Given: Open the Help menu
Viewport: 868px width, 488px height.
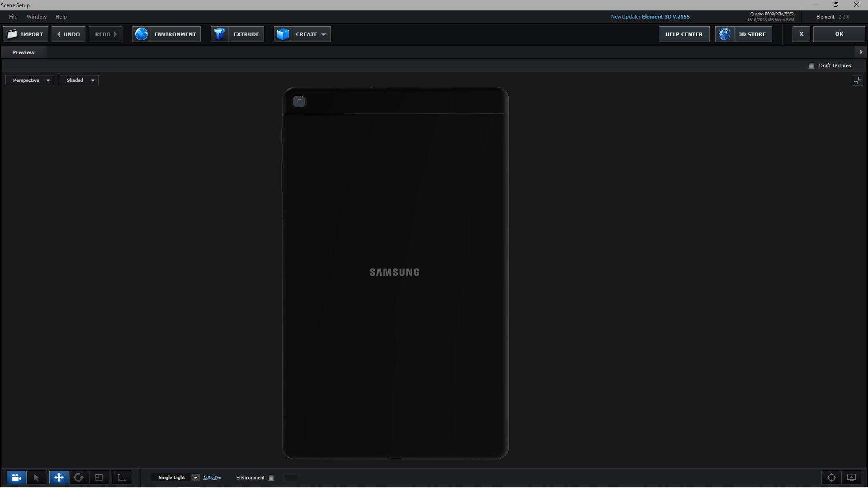Looking at the screenshot, I should pos(61,17).
